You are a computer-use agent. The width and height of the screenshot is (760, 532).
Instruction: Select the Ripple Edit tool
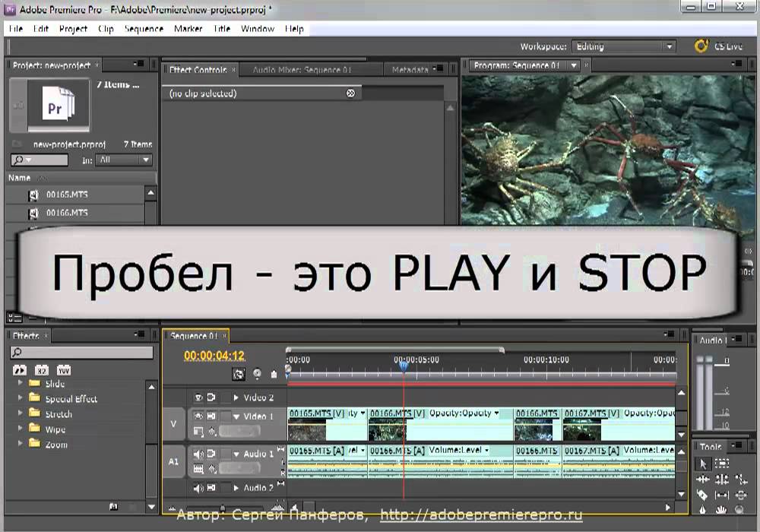(x=703, y=480)
